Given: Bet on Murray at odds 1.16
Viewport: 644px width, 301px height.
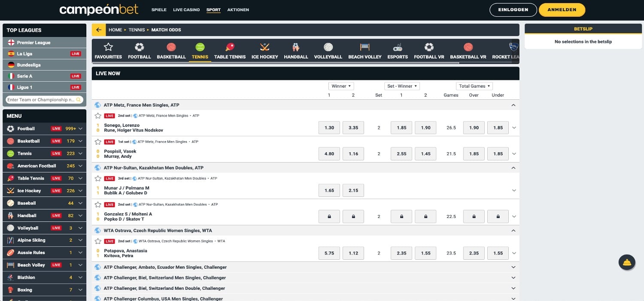Looking at the screenshot, I should pos(353,154).
